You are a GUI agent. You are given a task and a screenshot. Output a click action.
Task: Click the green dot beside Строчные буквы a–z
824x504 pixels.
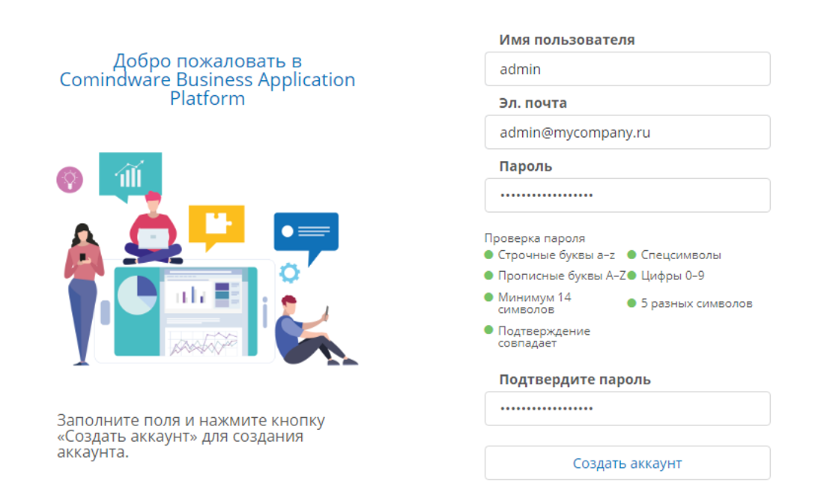click(x=488, y=255)
